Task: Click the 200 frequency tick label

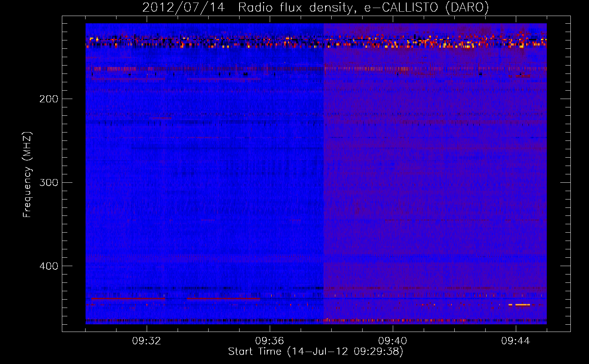Action: click(x=49, y=99)
